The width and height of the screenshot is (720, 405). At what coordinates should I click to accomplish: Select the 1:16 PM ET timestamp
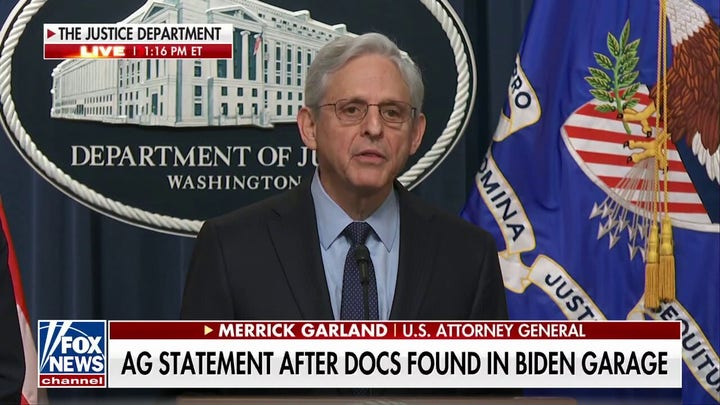(x=173, y=51)
